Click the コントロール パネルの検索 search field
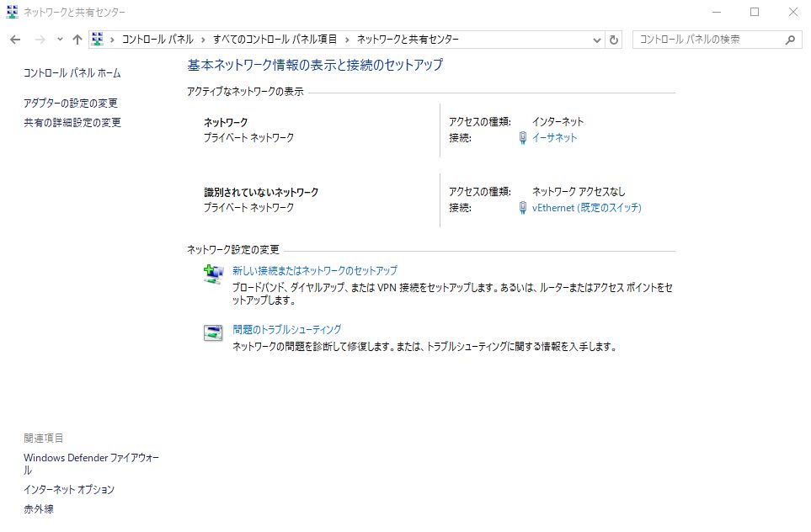 (x=707, y=40)
